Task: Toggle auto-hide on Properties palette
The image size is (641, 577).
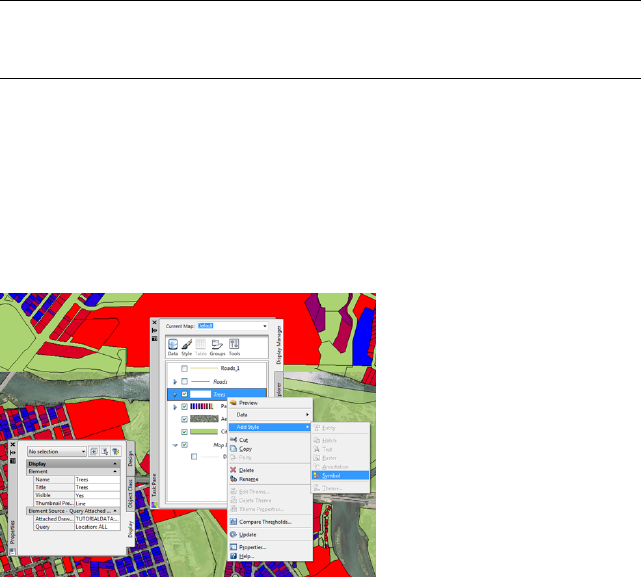Action: click(13, 453)
